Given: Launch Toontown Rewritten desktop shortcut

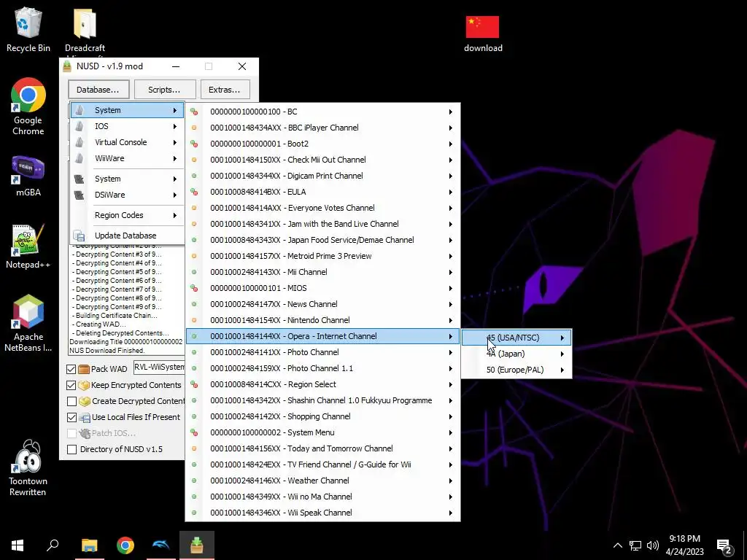Looking at the screenshot, I should [28, 467].
